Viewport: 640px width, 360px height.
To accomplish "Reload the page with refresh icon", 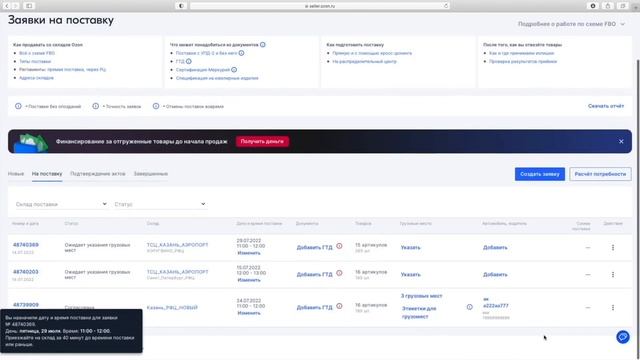I will click(446, 6).
